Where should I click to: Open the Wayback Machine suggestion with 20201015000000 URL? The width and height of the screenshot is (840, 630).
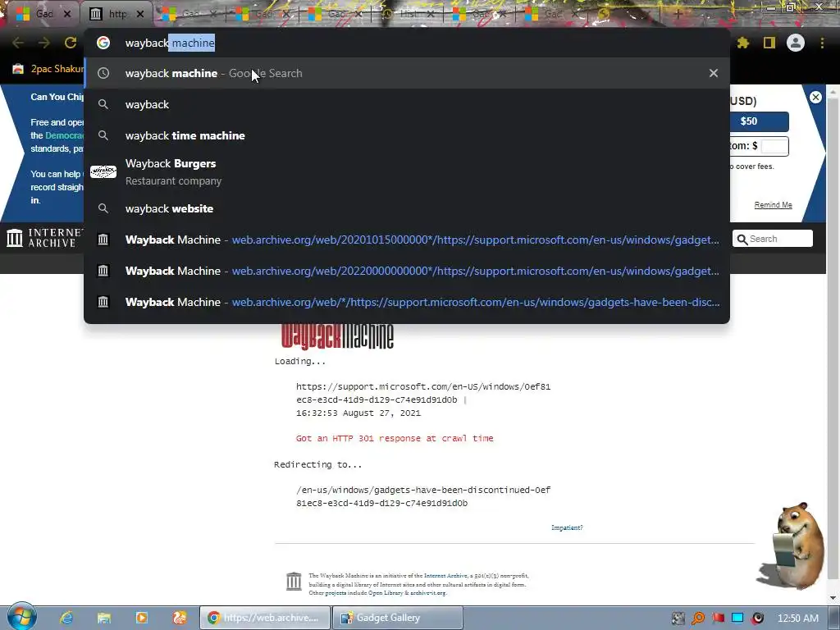pos(407,240)
